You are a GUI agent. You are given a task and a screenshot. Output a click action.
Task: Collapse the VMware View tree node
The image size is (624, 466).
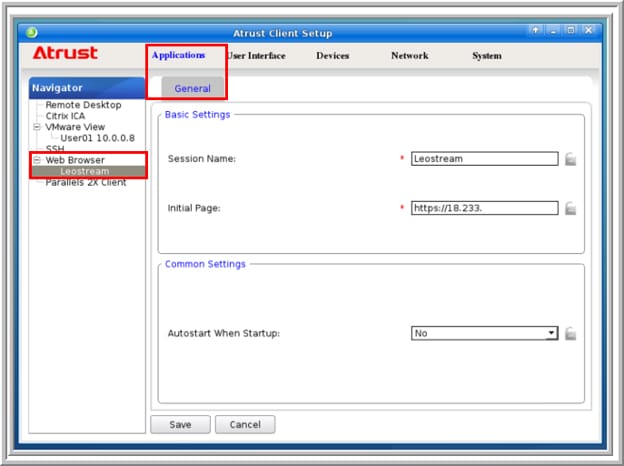[37, 127]
